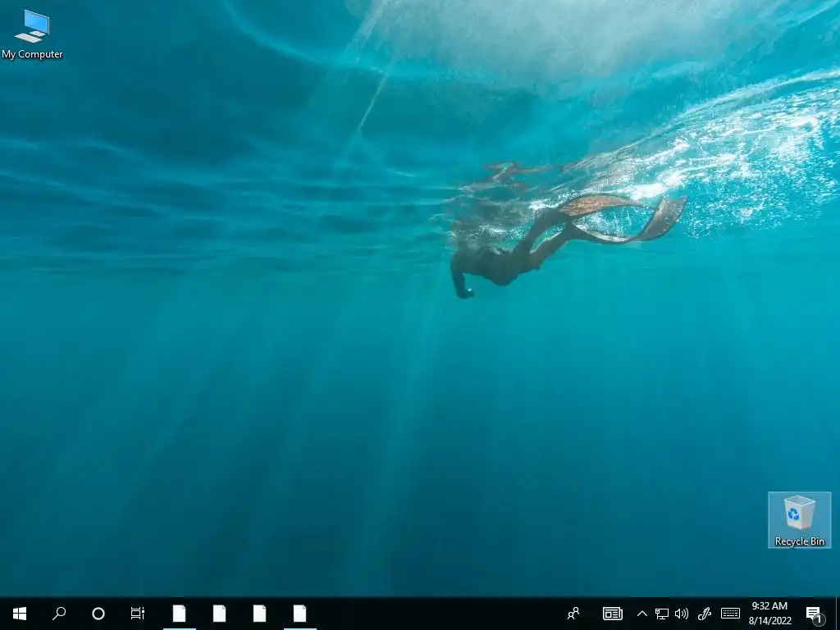Select the third blank document taskbar icon
The height and width of the screenshot is (630, 840).
coord(260,614)
